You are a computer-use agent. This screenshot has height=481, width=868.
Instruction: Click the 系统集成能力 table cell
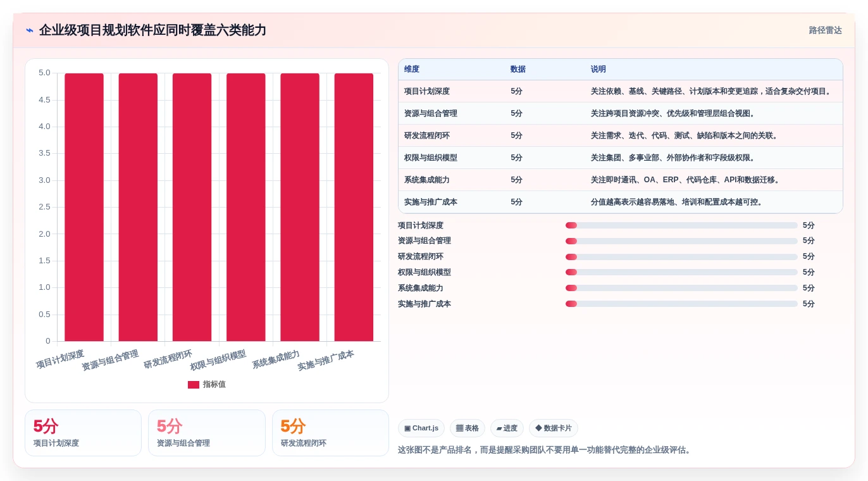pyautogui.click(x=427, y=180)
